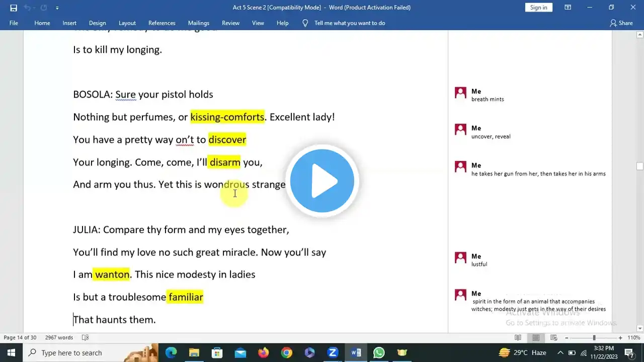
Task: Click the highlighted word disarm
Action: pos(224,162)
